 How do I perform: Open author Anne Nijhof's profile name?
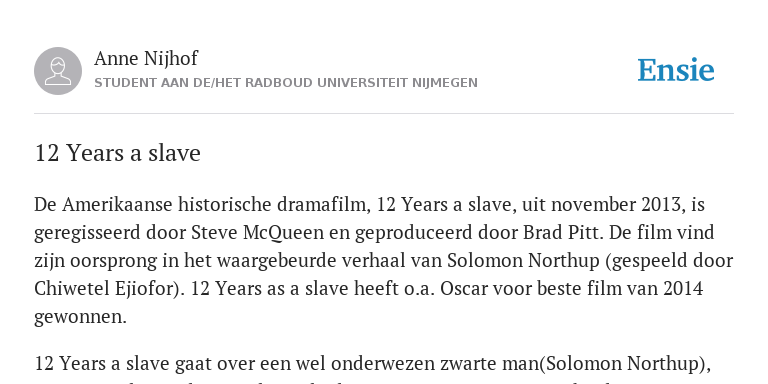146,58
